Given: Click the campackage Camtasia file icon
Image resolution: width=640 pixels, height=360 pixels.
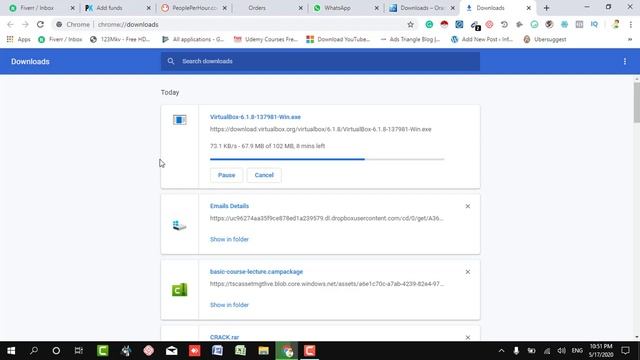Looking at the screenshot, I should pos(180,290).
